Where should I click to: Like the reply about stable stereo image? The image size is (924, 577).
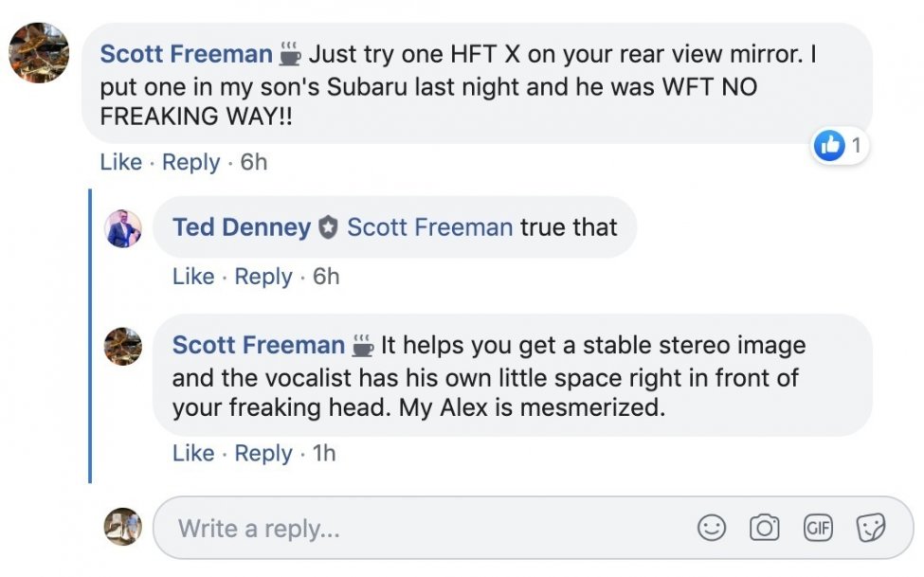(193, 453)
